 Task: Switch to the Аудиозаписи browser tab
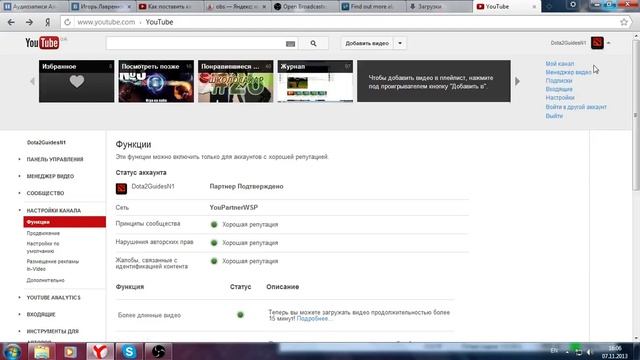(34, 7)
